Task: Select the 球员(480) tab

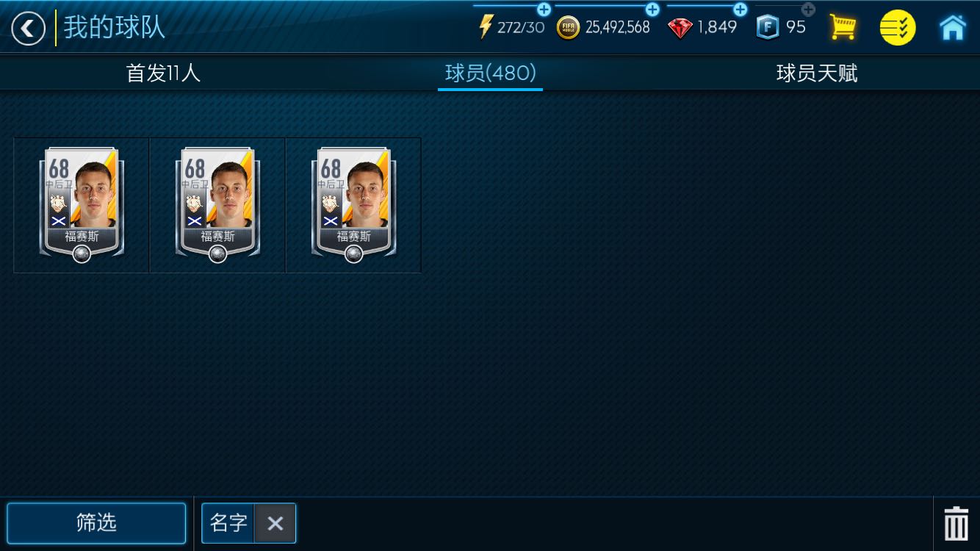Action: coord(490,73)
